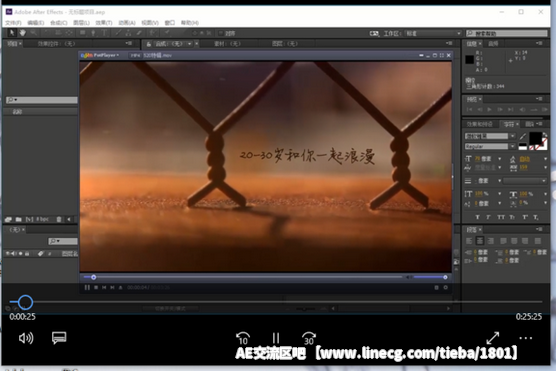Create new folder in Project panel

click(x=18, y=219)
